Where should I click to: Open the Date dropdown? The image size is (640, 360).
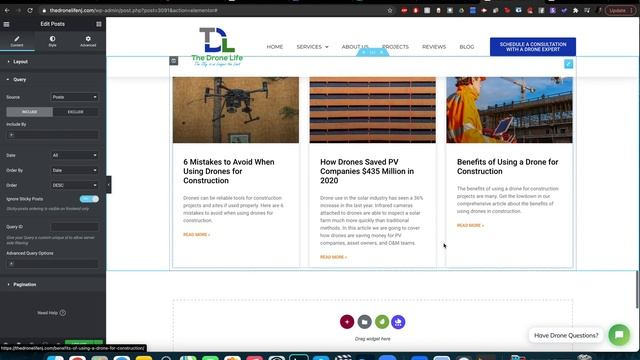pos(75,156)
